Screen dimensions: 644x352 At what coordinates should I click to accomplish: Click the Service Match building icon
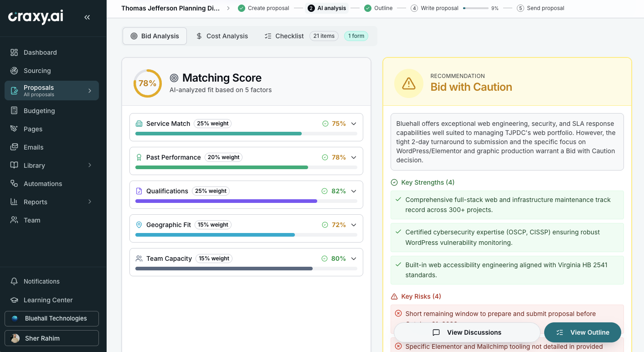tap(139, 124)
